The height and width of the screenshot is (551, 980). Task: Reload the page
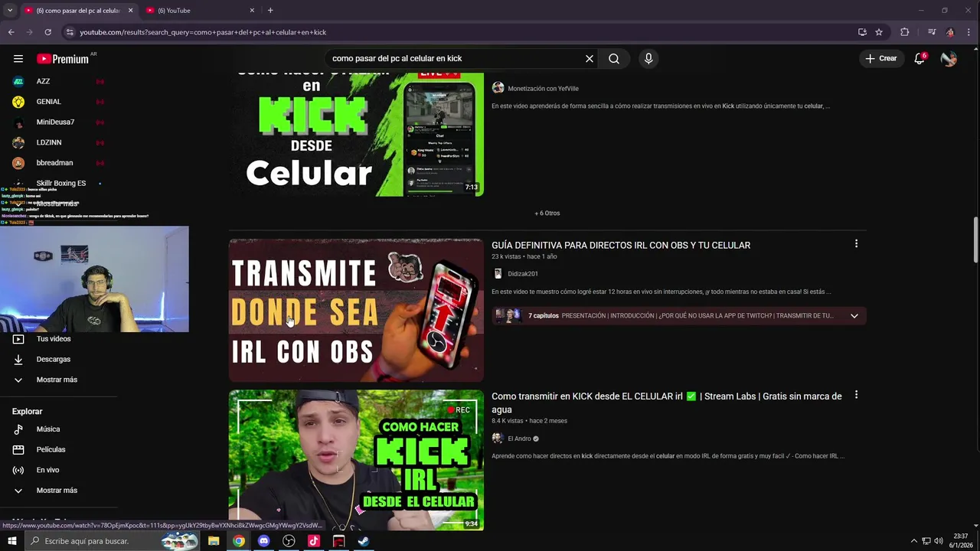point(47,32)
